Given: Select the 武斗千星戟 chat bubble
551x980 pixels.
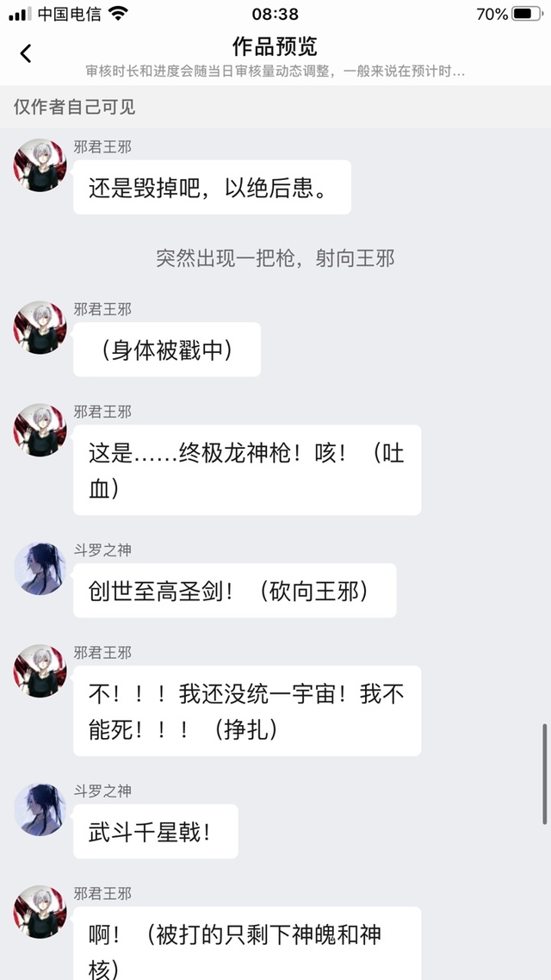Looking at the screenshot, I should pyautogui.click(x=156, y=832).
